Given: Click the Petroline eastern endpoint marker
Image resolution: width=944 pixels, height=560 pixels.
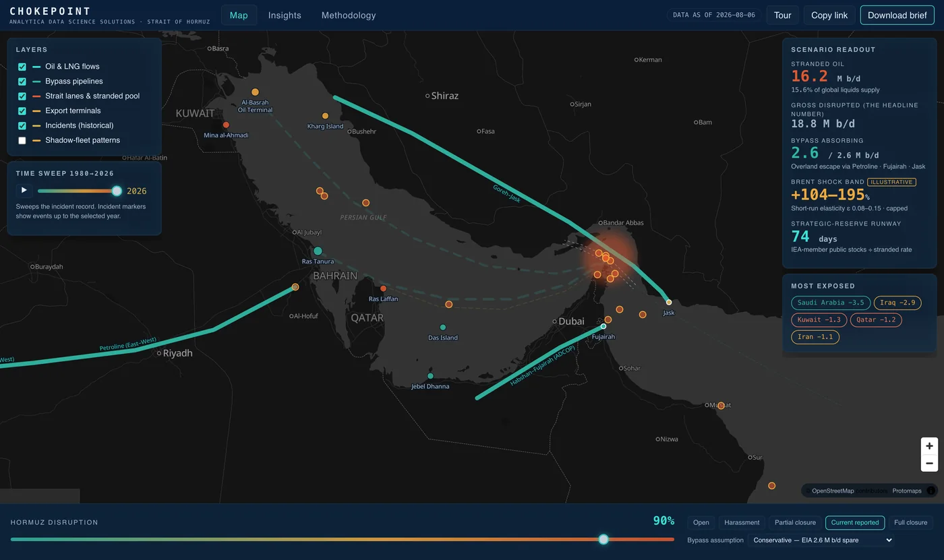Looking at the screenshot, I should pyautogui.click(x=295, y=287).
